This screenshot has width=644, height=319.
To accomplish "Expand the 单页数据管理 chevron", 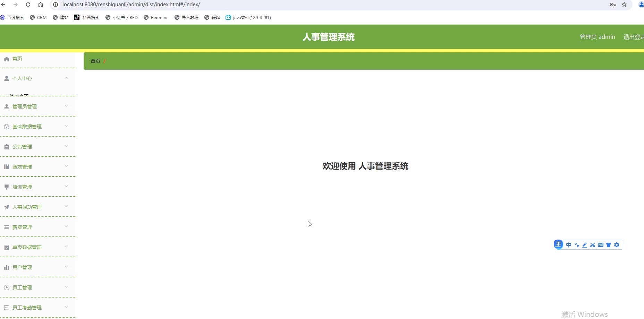I will pyautogui.click(x=66, y=247).
